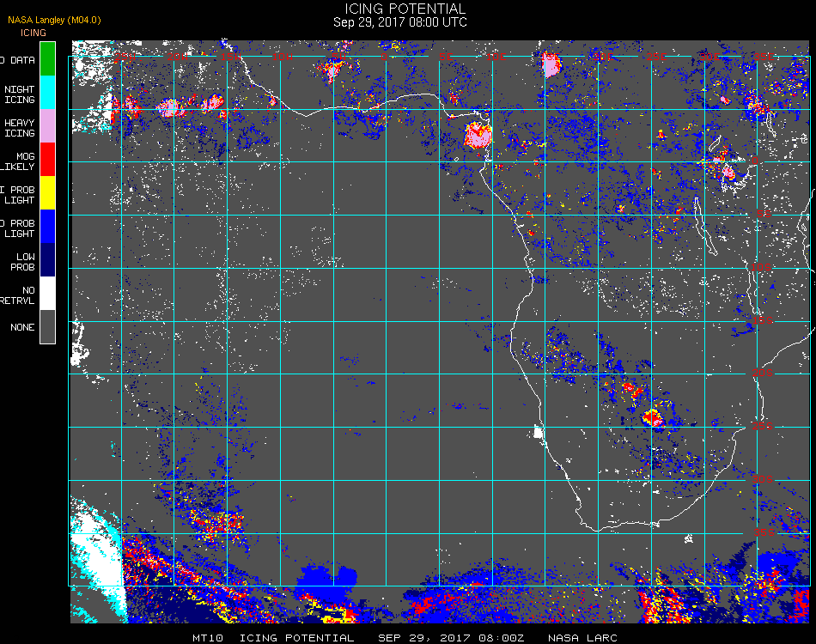Click the footer 'SEP 29, 2017 08:00Z' text
816x644 pixels.
[x=451, y=638]
